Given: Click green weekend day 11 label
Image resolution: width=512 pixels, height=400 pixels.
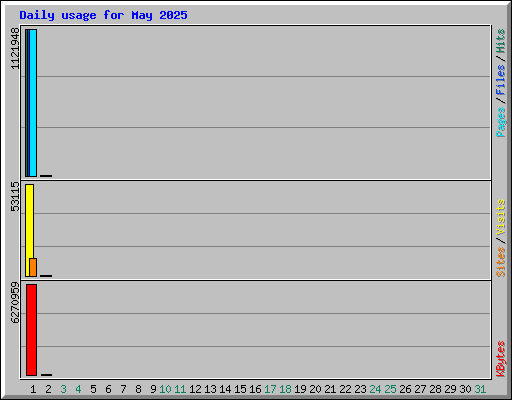Looking at the screenshot, I should (180, 389).
